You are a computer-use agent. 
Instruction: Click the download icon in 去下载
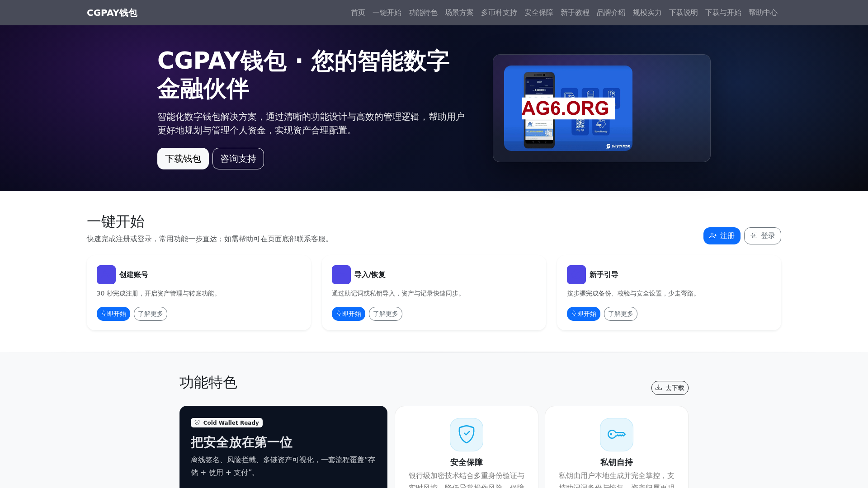(x=659, y=387)
